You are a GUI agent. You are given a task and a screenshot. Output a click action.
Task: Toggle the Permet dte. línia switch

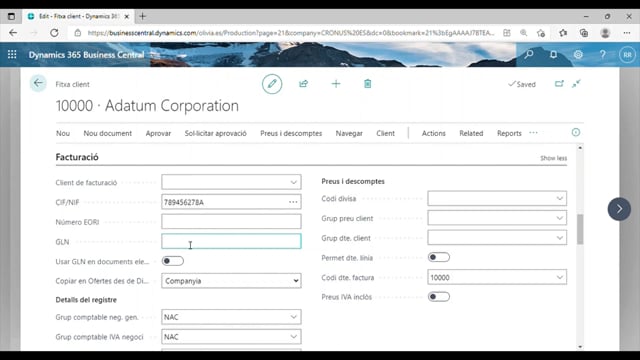(x=439, y=257)
